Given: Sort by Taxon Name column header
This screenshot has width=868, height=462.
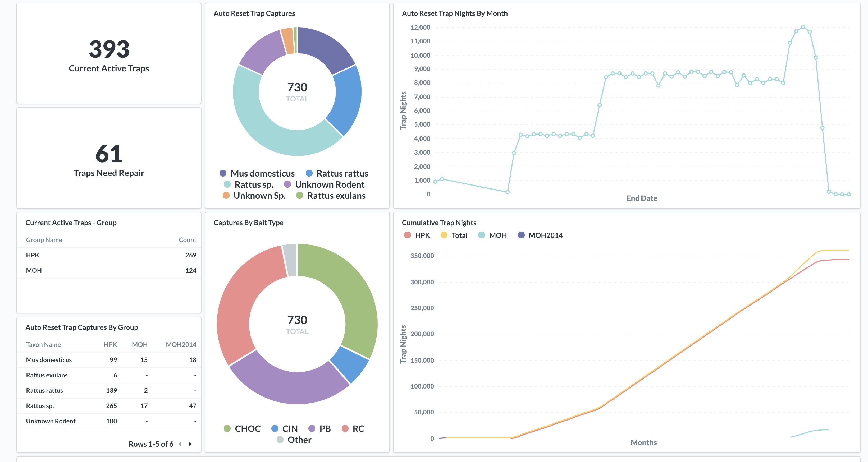Looking at the screenshot, I should point(43,345).
